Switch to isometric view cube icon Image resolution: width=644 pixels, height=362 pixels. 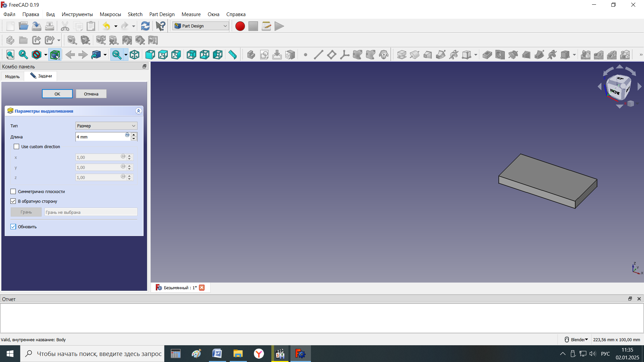pos(135,55)
